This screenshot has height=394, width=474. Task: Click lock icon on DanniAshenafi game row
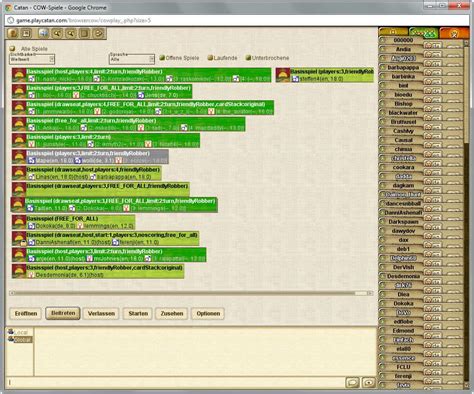click(23, 243)
